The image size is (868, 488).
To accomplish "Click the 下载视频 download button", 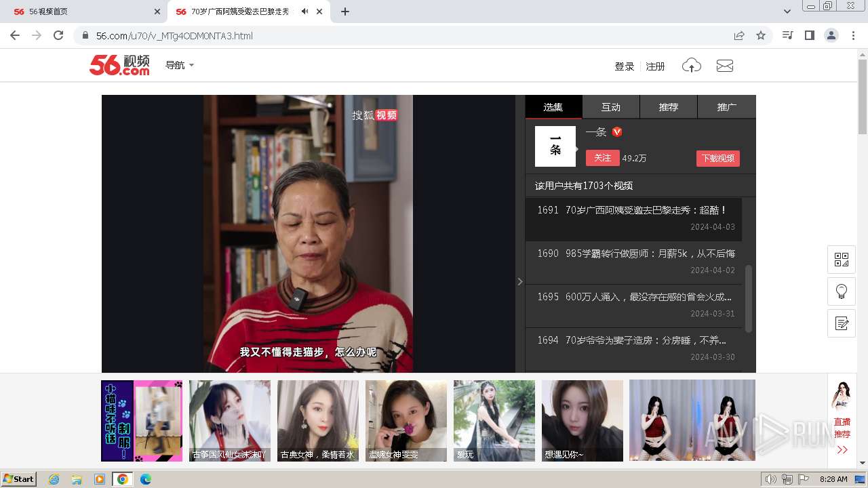I will (718, 159).
